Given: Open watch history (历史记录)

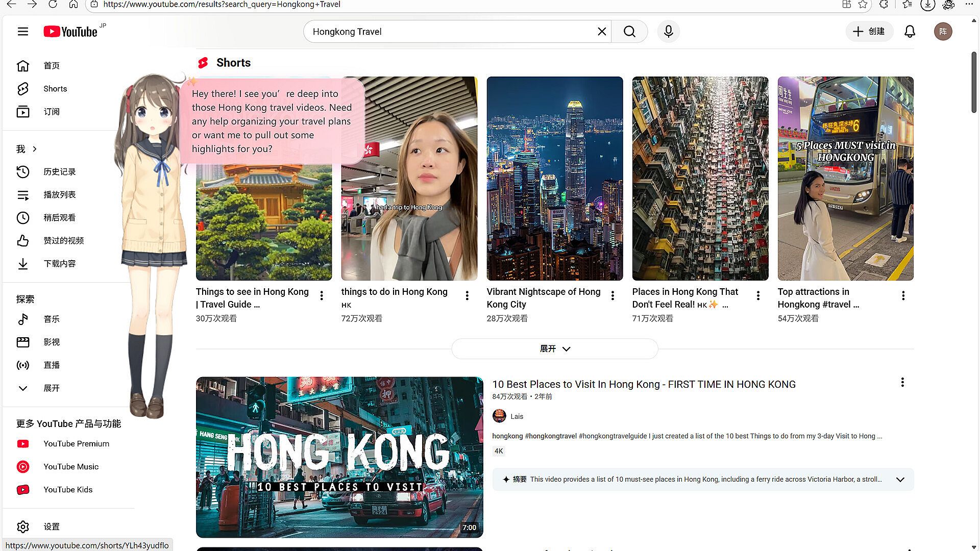Looking at the screenshot, I should click(59, 172).
